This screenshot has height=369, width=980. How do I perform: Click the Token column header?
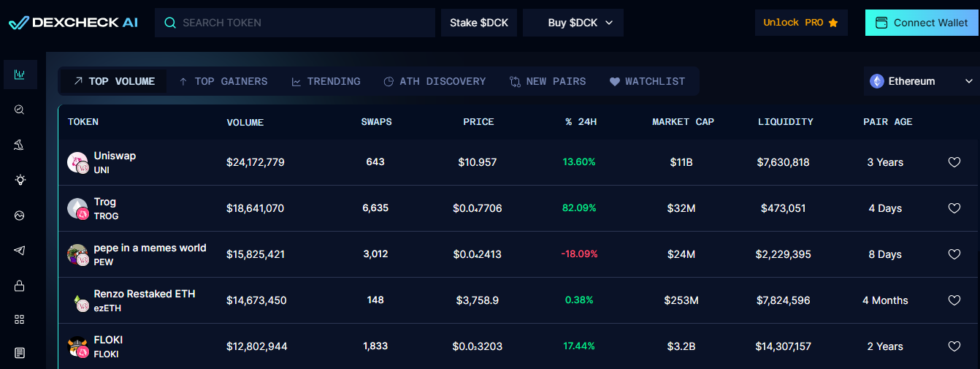click(83, 122)
